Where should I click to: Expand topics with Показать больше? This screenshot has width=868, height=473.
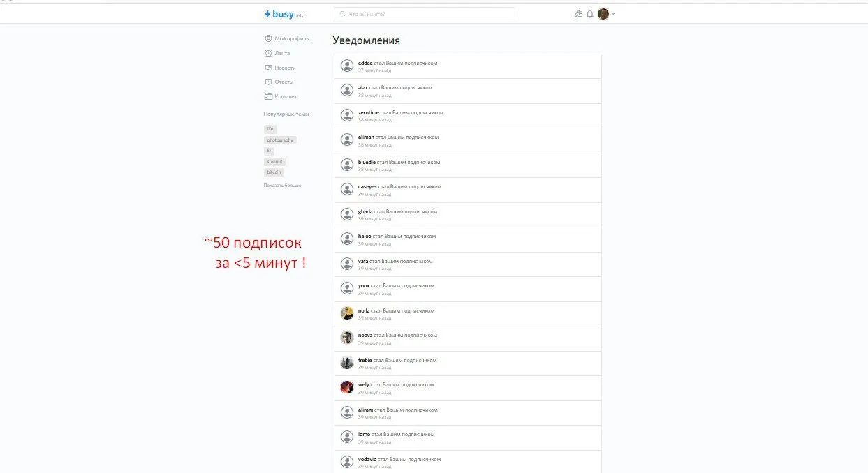[x=282, y=186]
